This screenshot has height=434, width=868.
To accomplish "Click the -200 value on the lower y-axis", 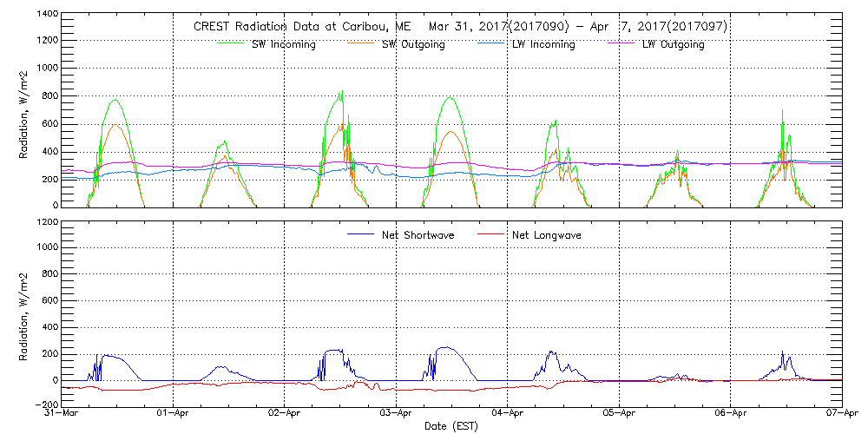I will [x=47, y=404].
